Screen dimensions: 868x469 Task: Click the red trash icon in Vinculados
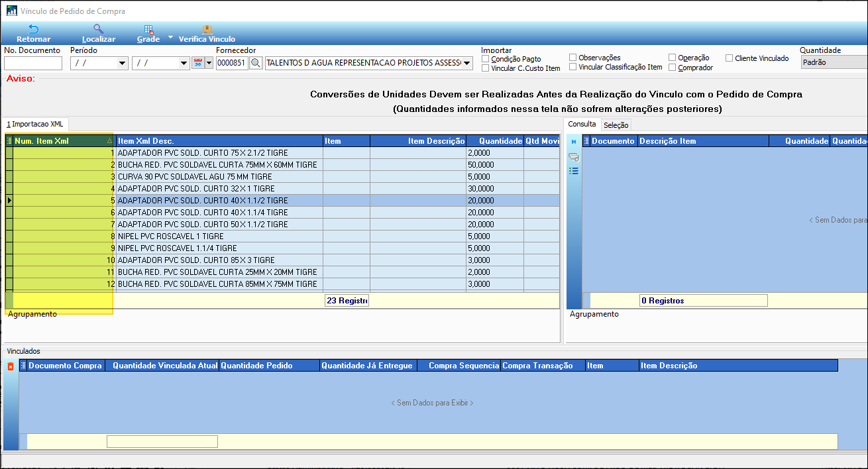[11, 366]
